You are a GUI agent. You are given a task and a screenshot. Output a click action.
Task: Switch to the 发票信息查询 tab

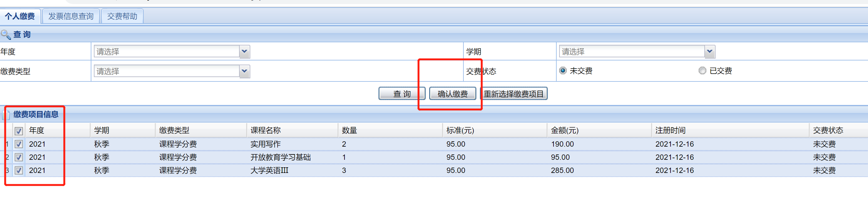(x=71, y=16)
